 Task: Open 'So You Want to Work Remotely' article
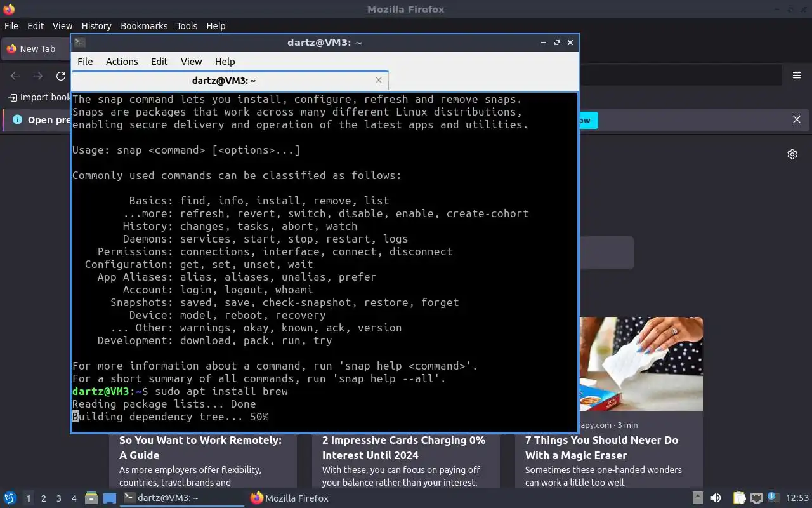200,448
